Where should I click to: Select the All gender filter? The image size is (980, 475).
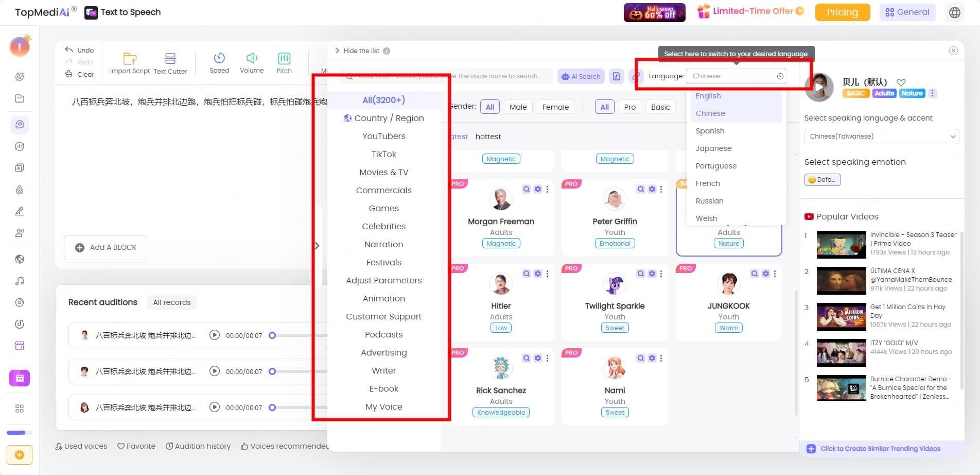coord(489,107)
